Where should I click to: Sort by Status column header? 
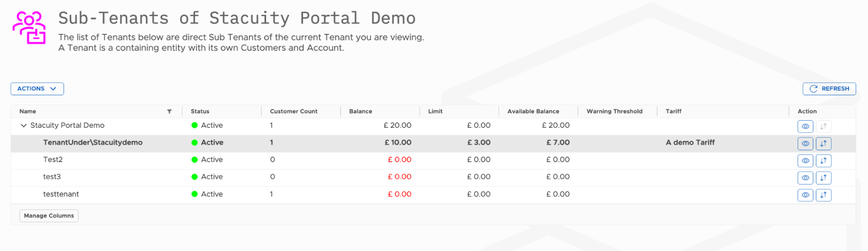200,111
